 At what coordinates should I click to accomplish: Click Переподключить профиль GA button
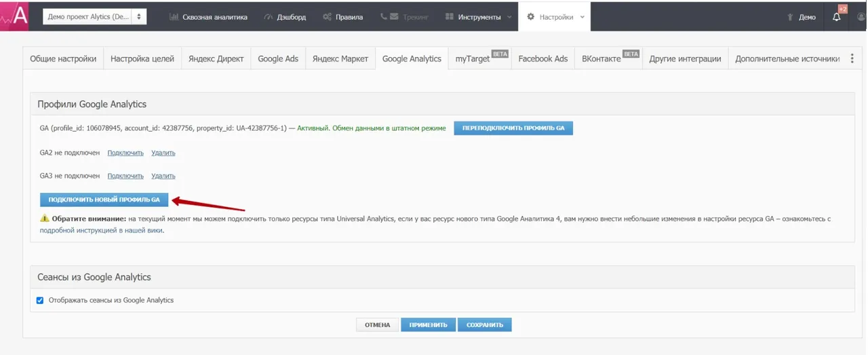pyautogui.click(x=513, y=128)
